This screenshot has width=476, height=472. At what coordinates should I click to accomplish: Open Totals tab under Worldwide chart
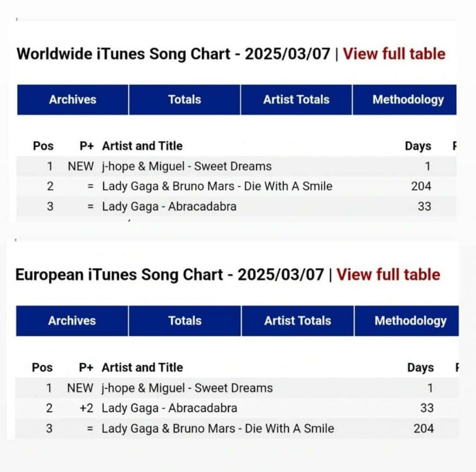point(185,99)
